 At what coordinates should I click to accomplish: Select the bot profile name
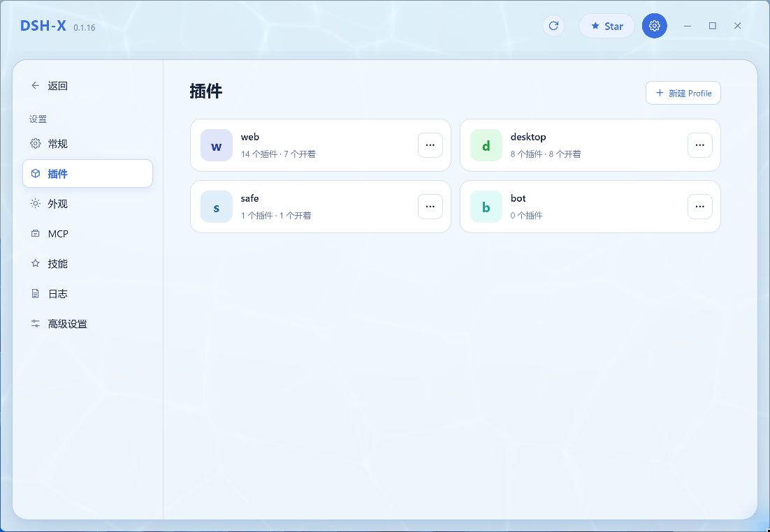click(x=518, y=198)
